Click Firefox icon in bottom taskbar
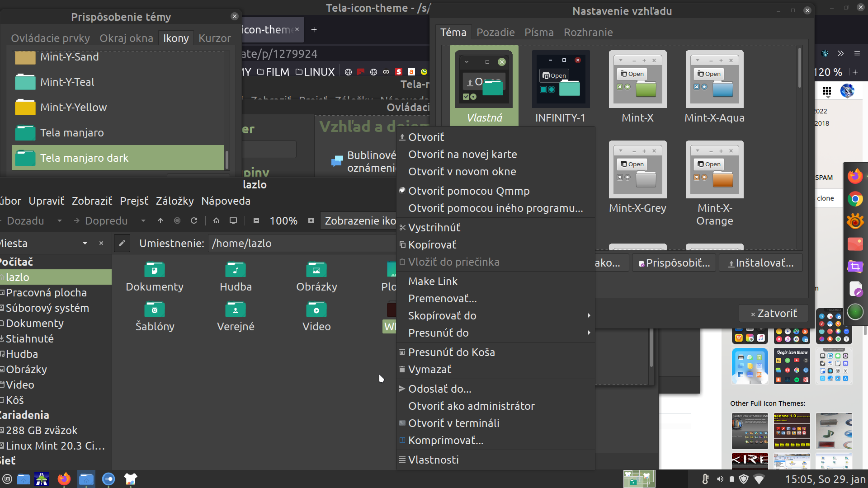The image size is (868, 488). 64,479
